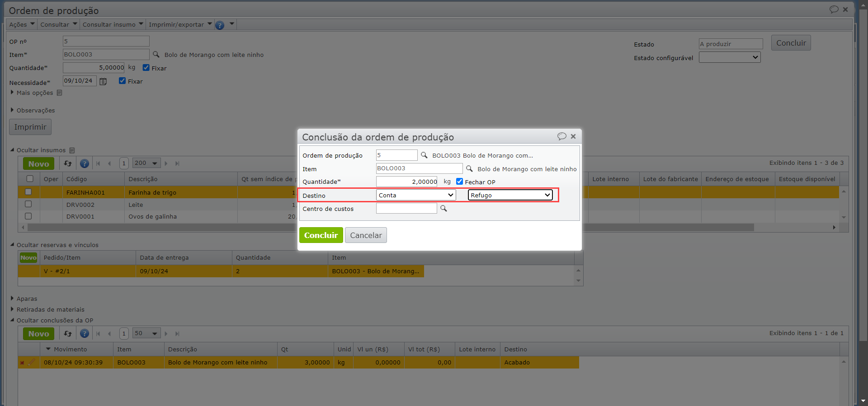Go to last page of conclusões grid
The image size is (868, 406).
[177, 334]
